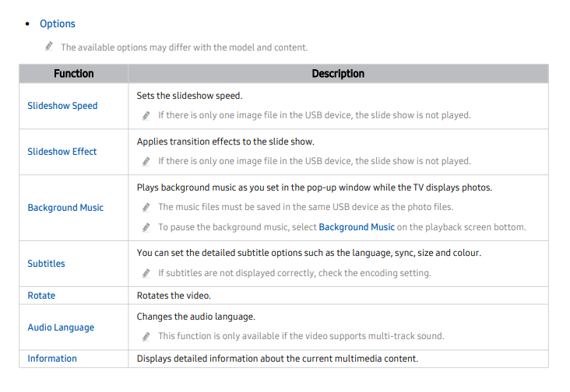The image size is (570, 392).
Task: Open the Options link at top
Action: coord(58,24)
